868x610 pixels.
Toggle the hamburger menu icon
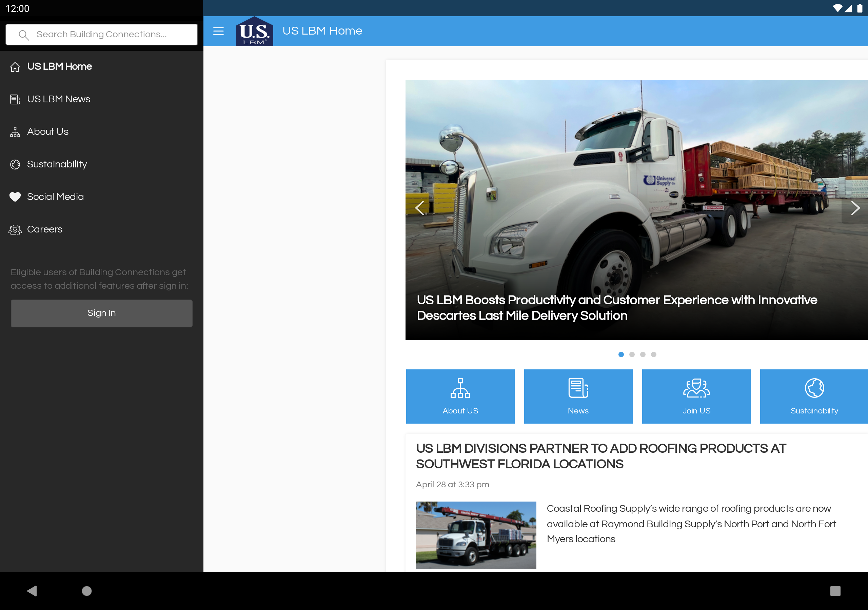point(218,31)
